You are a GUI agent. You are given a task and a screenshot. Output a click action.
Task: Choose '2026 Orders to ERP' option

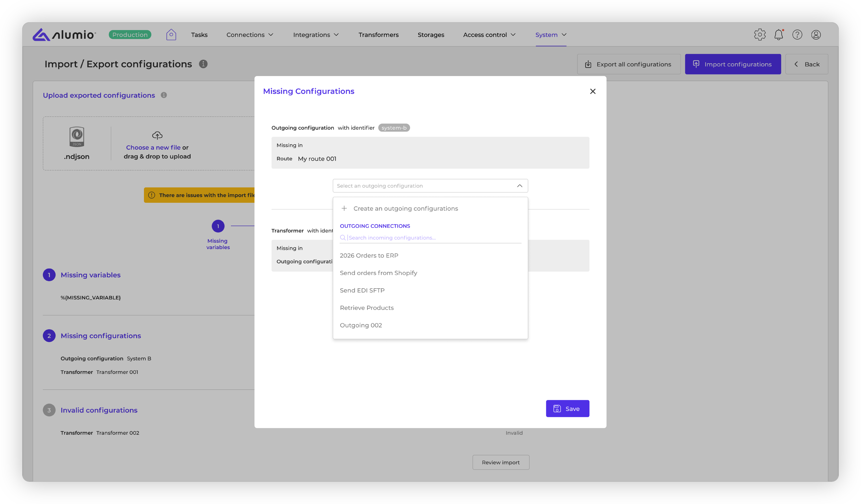click(369, 255)
